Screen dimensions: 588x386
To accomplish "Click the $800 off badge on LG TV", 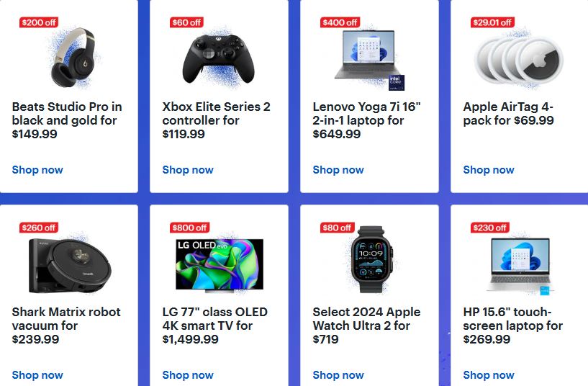I will [x=190, y=228].
